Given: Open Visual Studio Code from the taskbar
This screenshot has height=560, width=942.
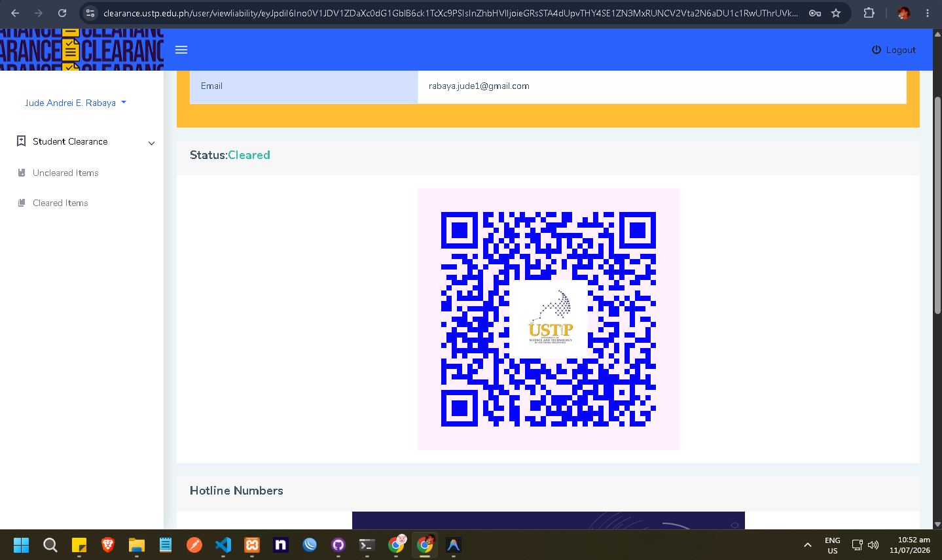Looking at the screenshot, I should [x=223, y=545].
